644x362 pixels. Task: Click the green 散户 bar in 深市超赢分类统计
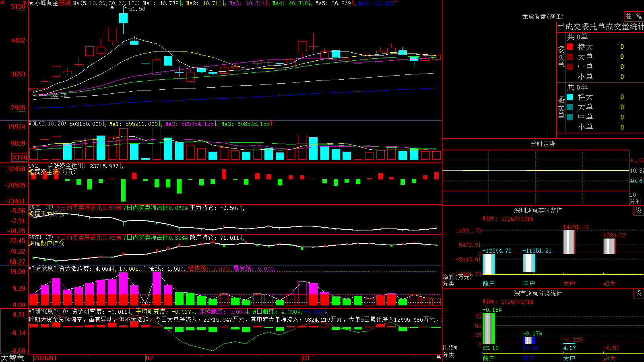pyautogui.click(x=488, y=329)
